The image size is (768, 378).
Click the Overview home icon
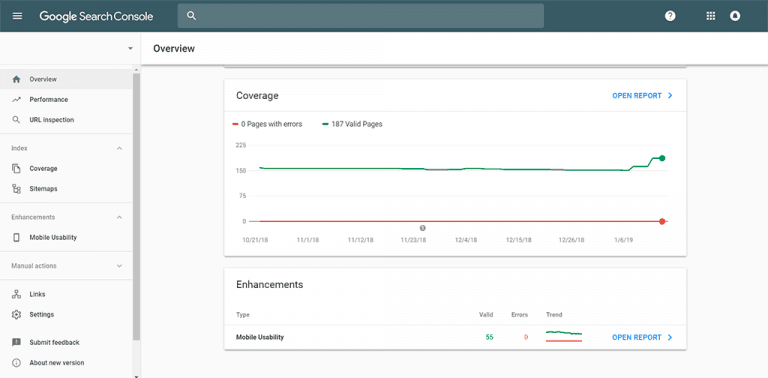[16, 79]
